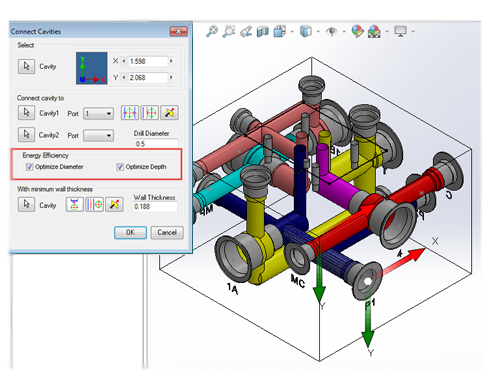Expand the Hide/Show Items dropdown arrow
Image resolution: width=490 pixels, height=386 pixels.
point(344,32)
